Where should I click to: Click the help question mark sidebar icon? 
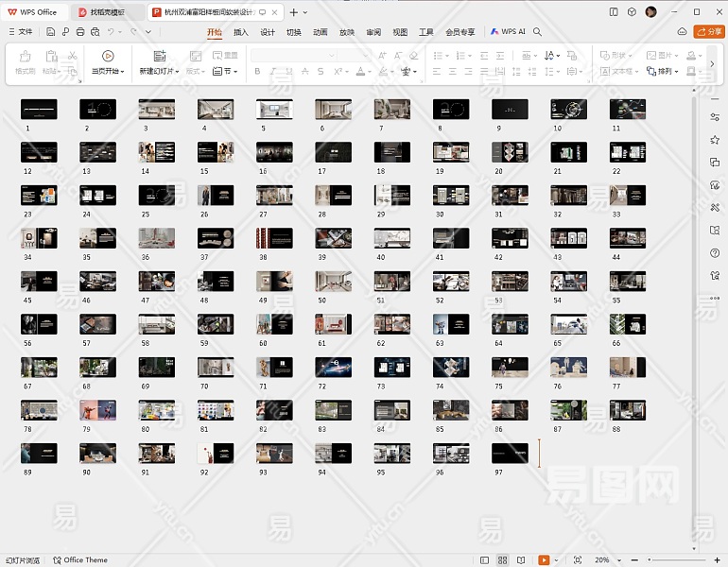pyautogui.click(x=715, y=252)
